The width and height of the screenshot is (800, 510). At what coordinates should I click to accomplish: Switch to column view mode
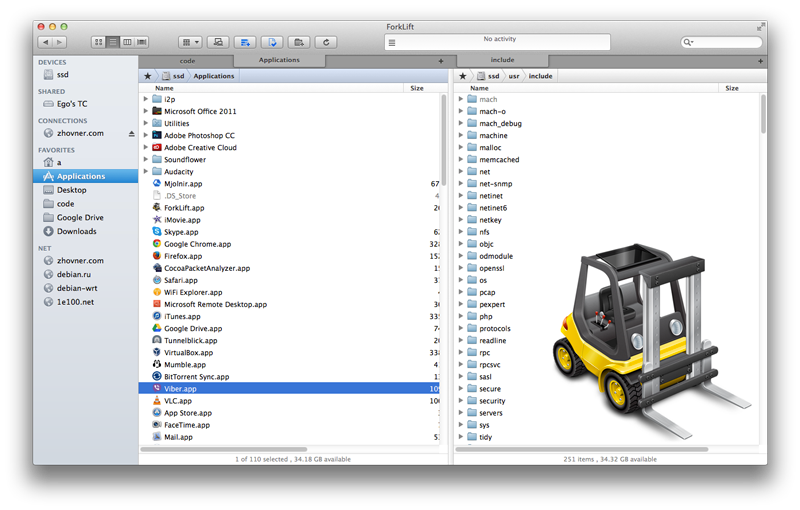point(127,42)
